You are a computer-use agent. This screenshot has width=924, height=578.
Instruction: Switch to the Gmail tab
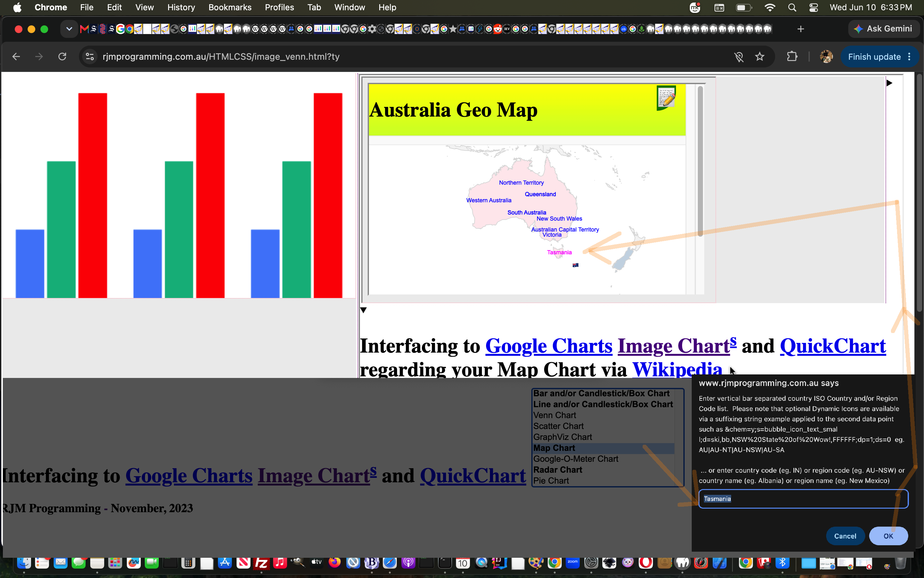tap(84, 29)
